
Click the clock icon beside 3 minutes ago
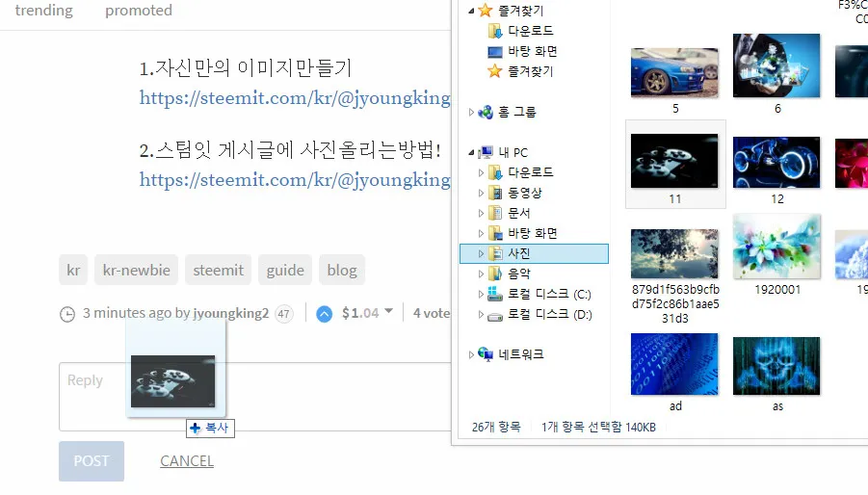tap(67, 314)
